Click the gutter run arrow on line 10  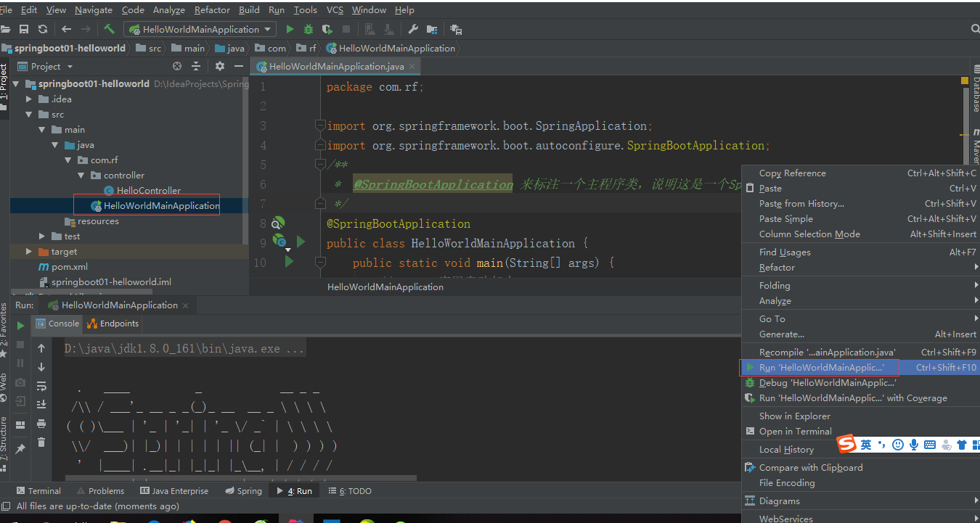[x=289, y=261]
